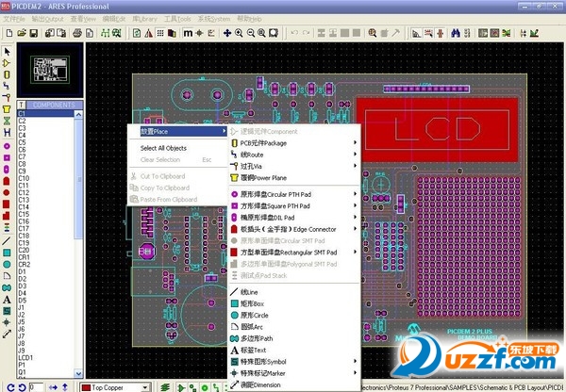566x392 pixels.
Task: Click the New Layout icon in top toolbar
Action: (x=9, y=33)
